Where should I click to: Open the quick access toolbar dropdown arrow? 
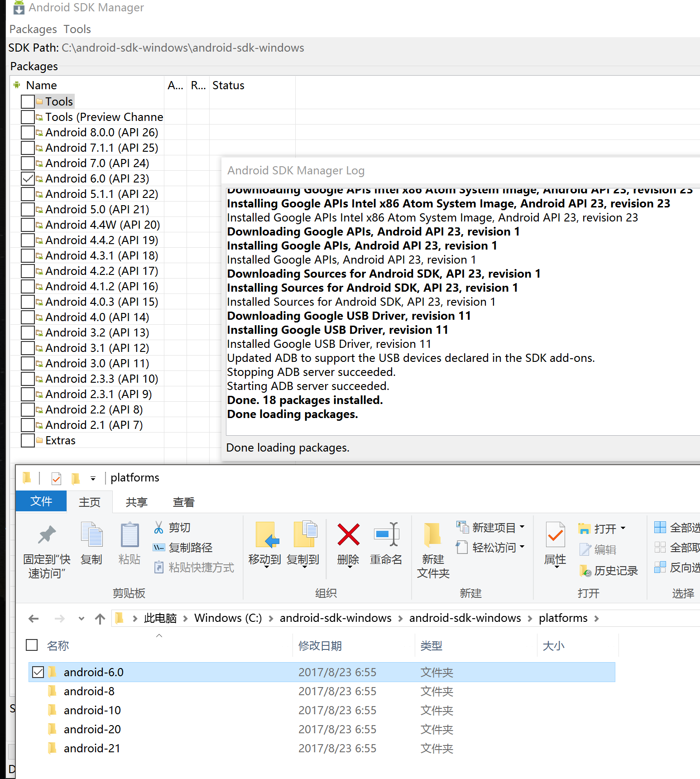(x=93, y=478)
